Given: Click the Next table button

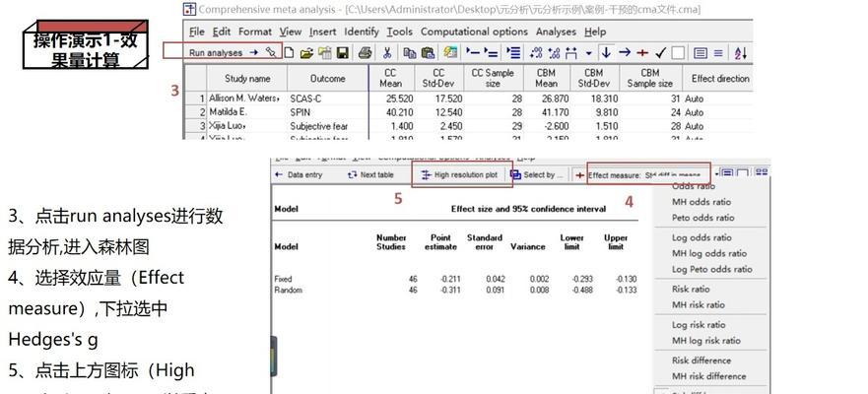Looking at the screenshot, I should (370, 175).
